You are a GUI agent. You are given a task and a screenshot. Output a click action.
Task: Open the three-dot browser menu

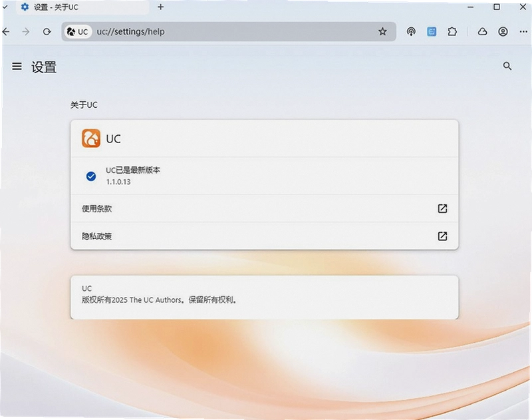523,31
